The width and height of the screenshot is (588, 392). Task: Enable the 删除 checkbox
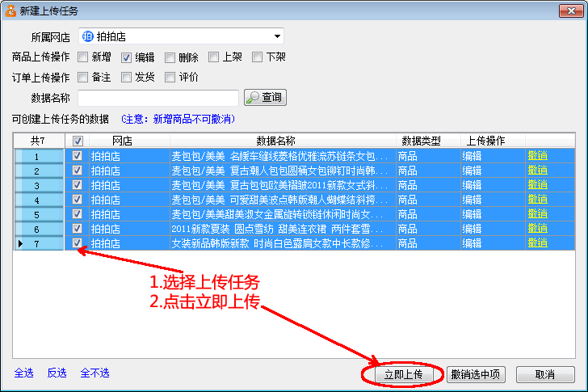(x=170, y=57)
